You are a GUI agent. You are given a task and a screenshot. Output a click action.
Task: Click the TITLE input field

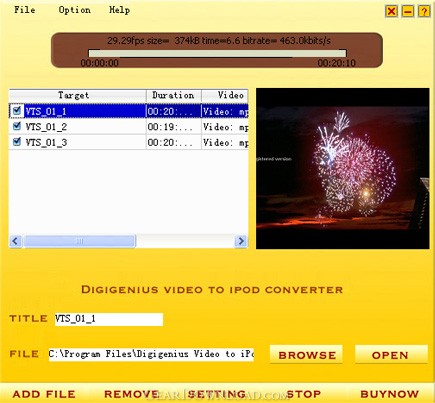109,319
